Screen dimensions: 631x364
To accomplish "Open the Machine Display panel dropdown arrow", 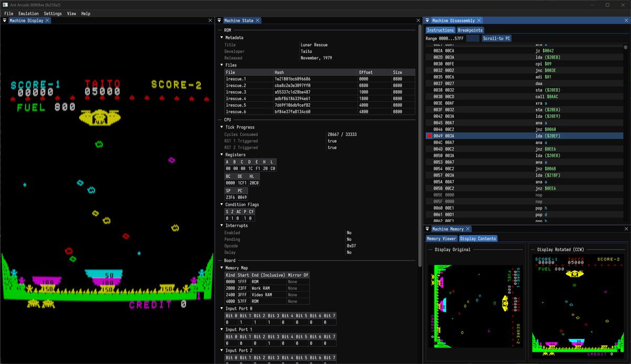I will tap(5, 20).
